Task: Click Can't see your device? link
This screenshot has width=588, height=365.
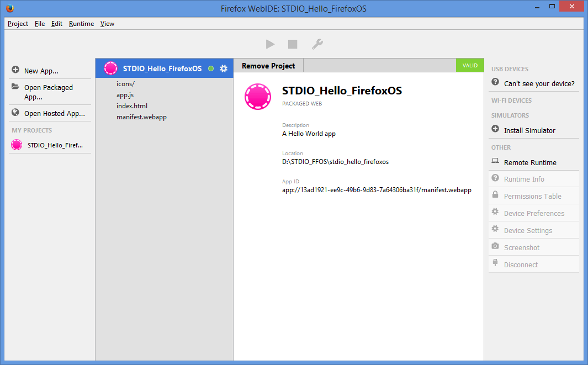Action: coord(539,83)
